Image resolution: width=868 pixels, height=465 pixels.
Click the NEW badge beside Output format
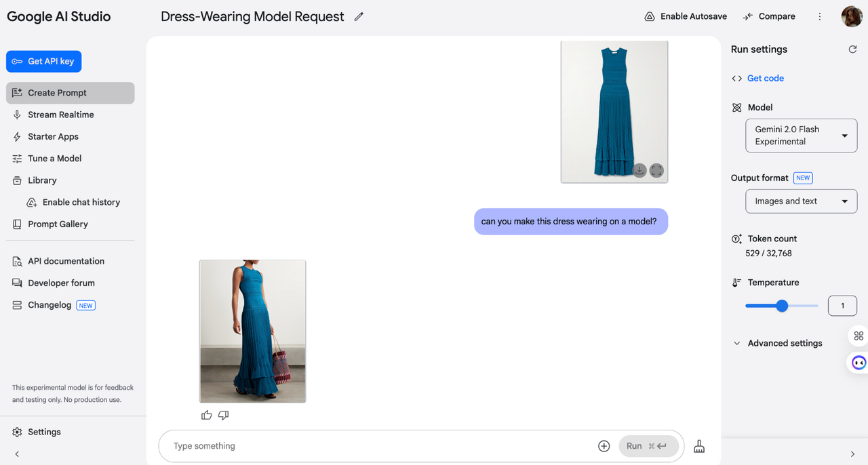tap(803, 178)
